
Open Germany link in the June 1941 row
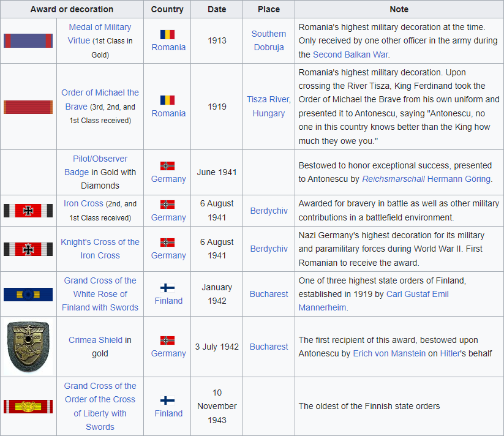[x=168, y=179]
